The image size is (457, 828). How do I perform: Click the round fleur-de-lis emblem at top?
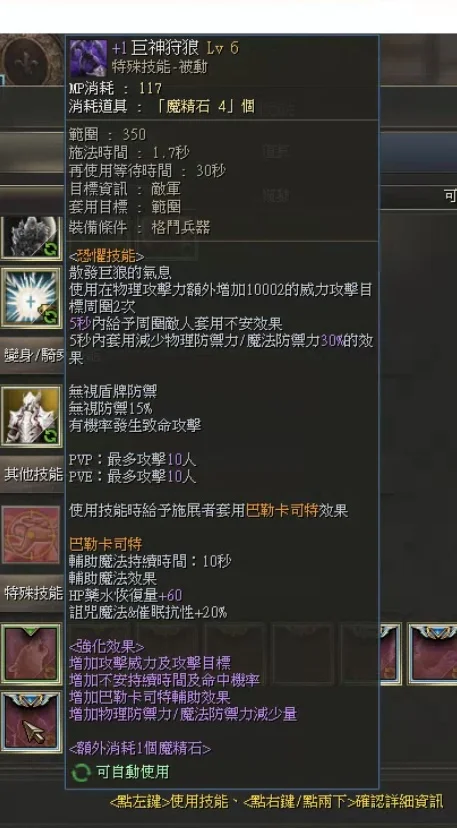(x=32, y=60)
